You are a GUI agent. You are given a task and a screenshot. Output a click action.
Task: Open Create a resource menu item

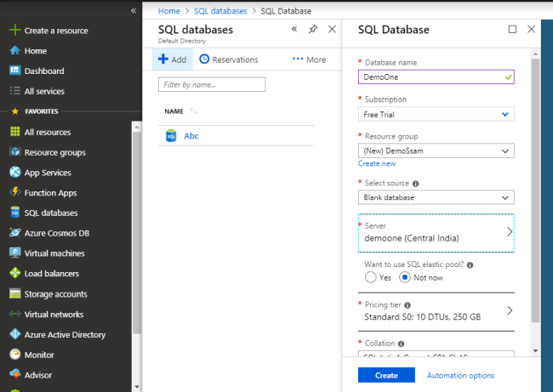coord(56,31)
